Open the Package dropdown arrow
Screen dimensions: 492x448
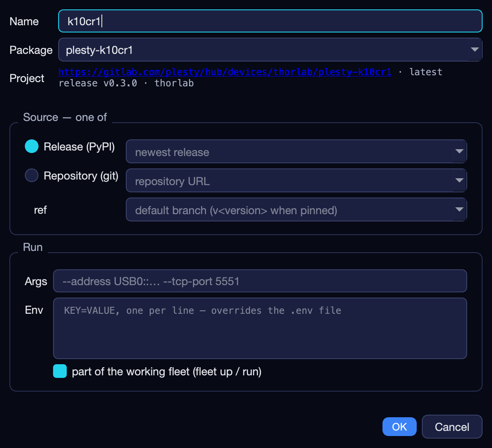(475, 50)
